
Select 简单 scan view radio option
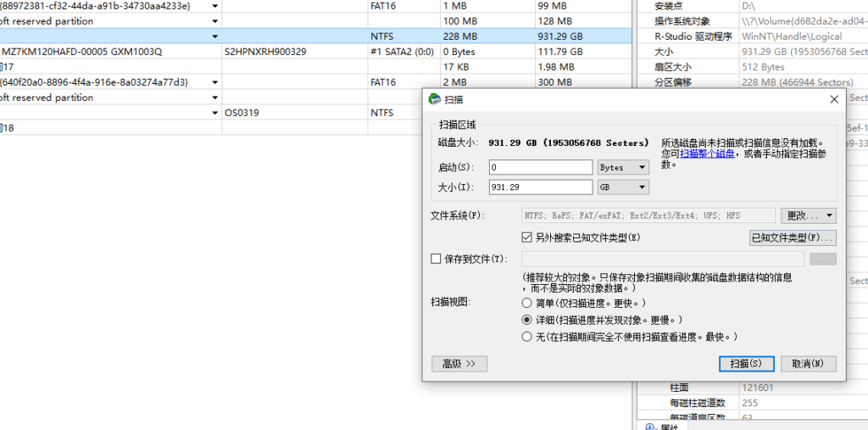pyautogui.click(x=527, y=303)
